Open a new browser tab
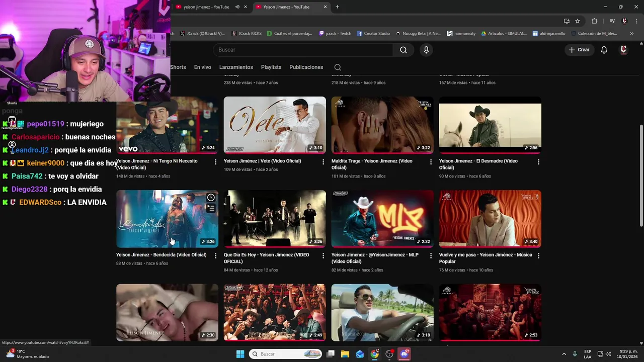644x362 pixels. (x=337, y=7)
